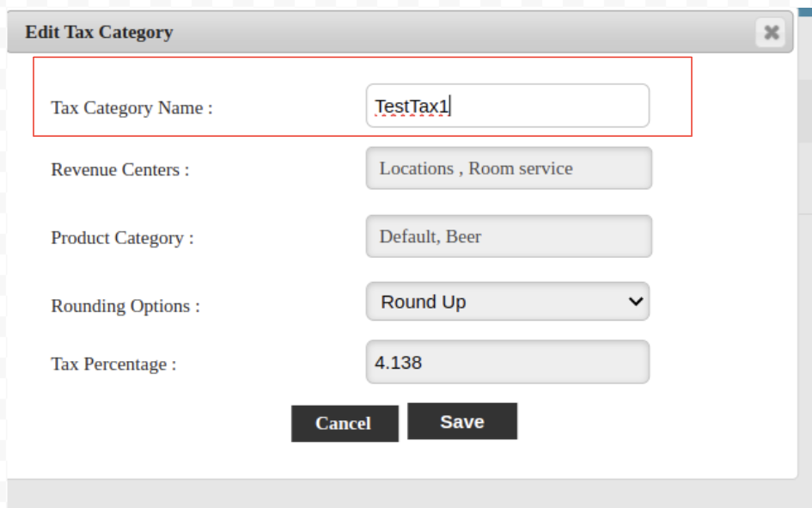Image resolution: width=812 pixels, height=508 pixels.
Task: Click the "Revenue Centers :" label
Action: tap(120, 169)
